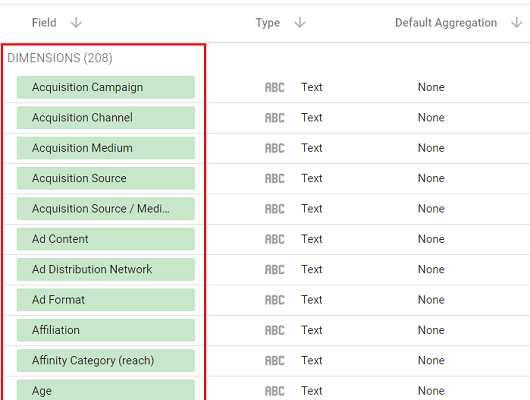Screen dimensions: 530x400
Task: Click the DIMENSIONS (208) header
Action: (x=60, y=58)
